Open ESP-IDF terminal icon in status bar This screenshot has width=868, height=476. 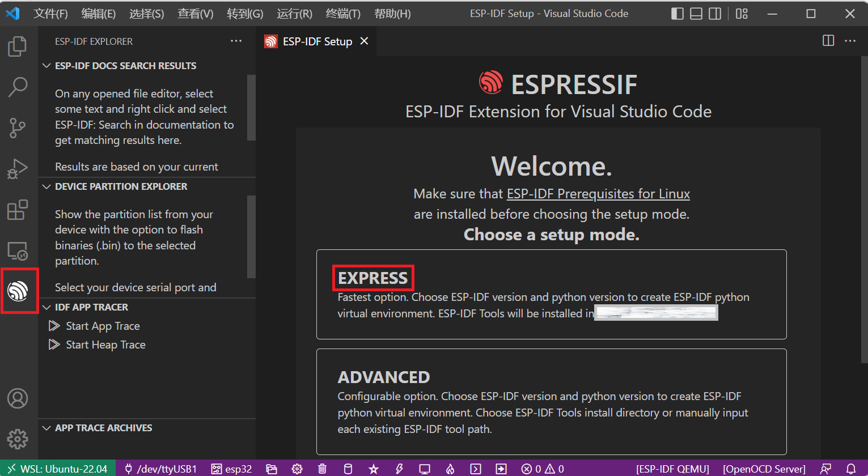(x=476, y=469)
